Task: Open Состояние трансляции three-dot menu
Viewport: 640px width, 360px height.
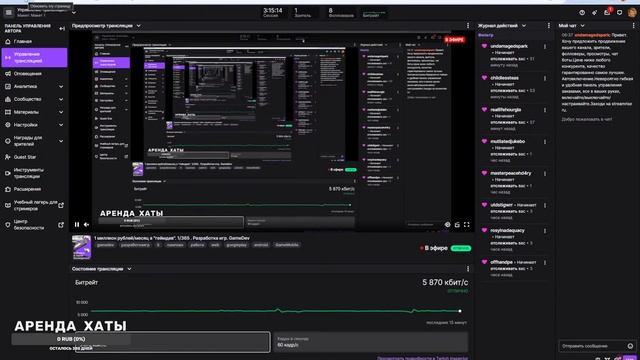Action: click(x=468, y=269)
